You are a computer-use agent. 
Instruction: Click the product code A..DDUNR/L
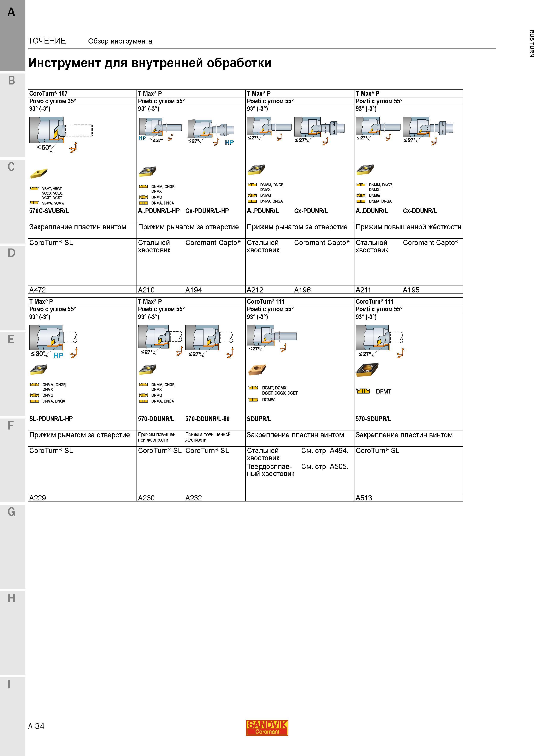pyautogui.click(x=371, y=211)
